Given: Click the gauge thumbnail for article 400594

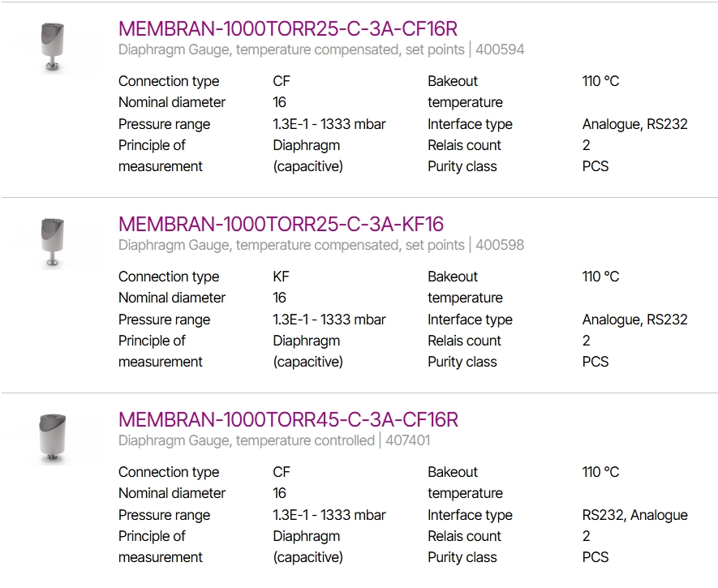Looking at the screenshot, I should [53, 48].
